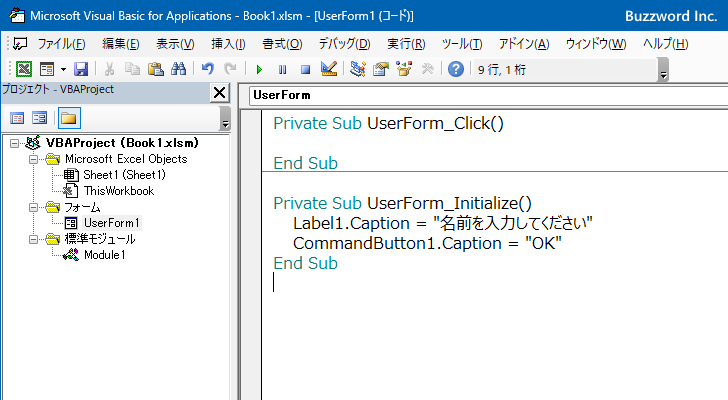The height and width of the screenshot is (400, 728).
Task: Click View Object icon in project pane
Action: click(39, 118)
